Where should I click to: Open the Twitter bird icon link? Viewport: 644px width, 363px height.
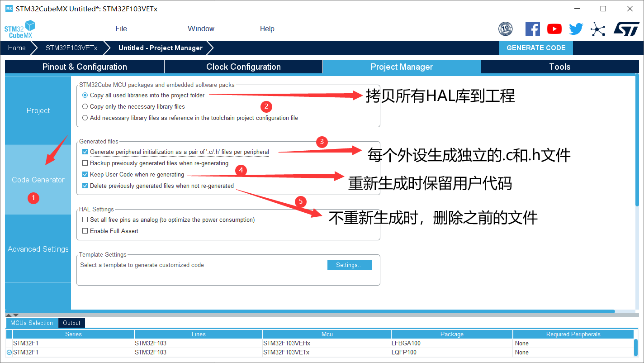point(576,29)
